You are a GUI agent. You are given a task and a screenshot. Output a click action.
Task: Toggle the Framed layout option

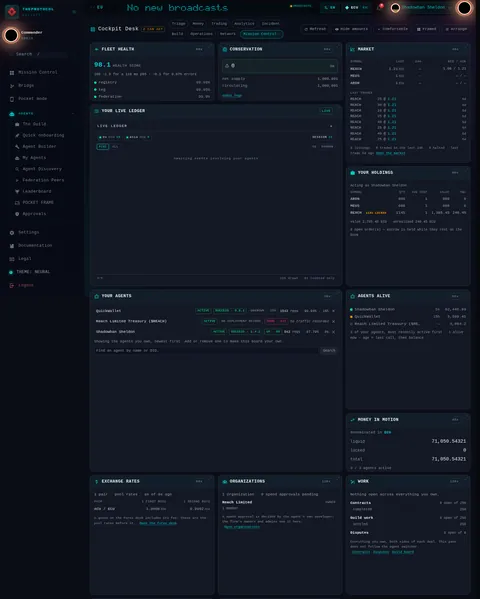point(426,29)
